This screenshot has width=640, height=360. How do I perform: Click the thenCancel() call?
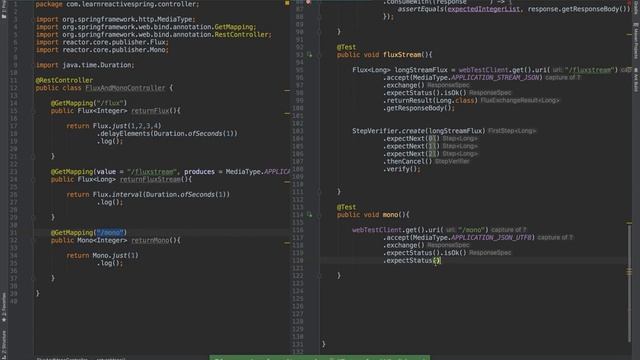407,162
